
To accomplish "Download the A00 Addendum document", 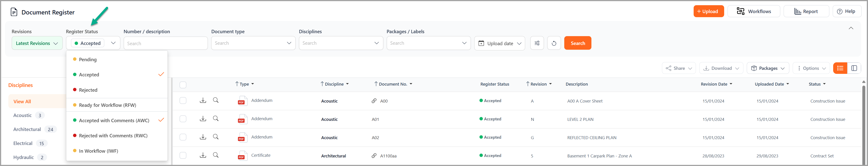I will point(203,100).
